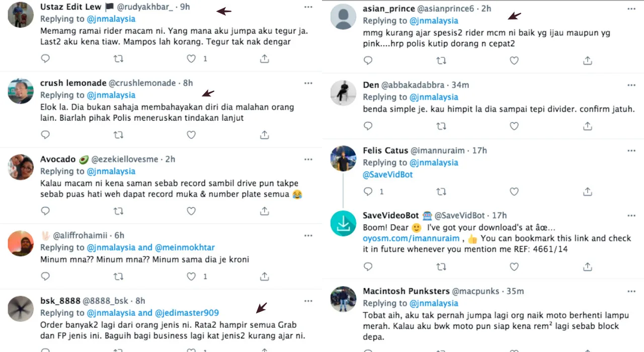Visit the @meinmokhtar mention link
644x352 pixels.
185,247
